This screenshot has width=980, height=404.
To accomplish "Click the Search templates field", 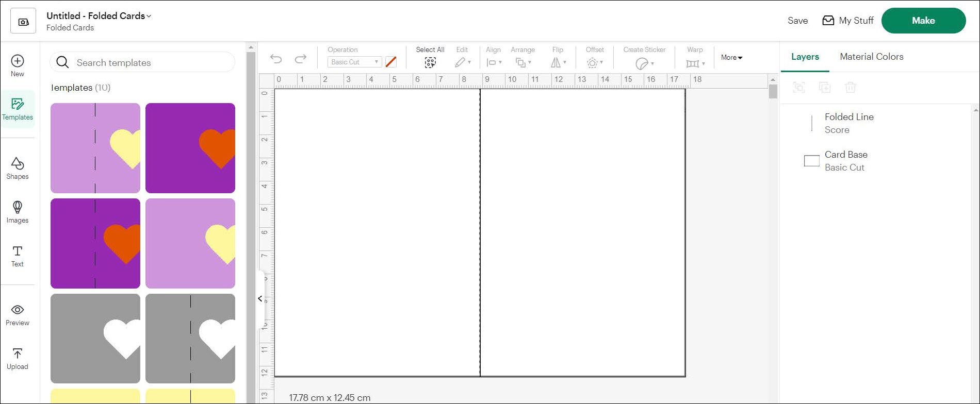I will coord(142,62).
